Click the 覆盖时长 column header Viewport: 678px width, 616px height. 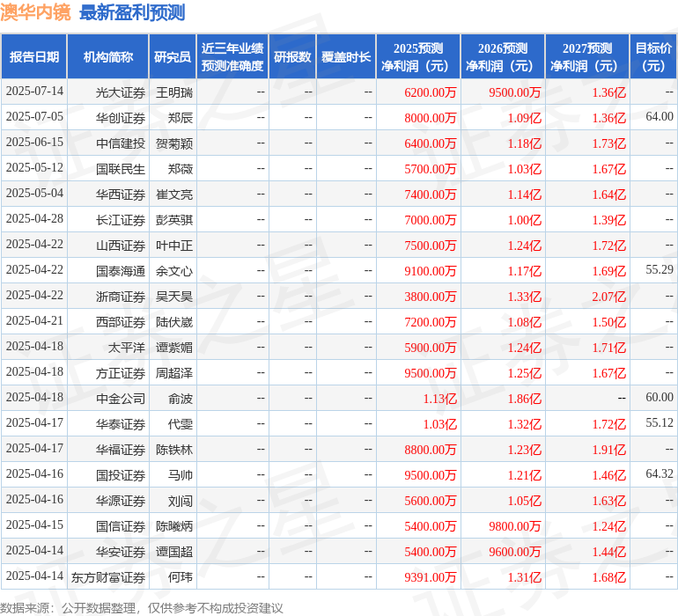pyautogui.click(x=346, y=56)
